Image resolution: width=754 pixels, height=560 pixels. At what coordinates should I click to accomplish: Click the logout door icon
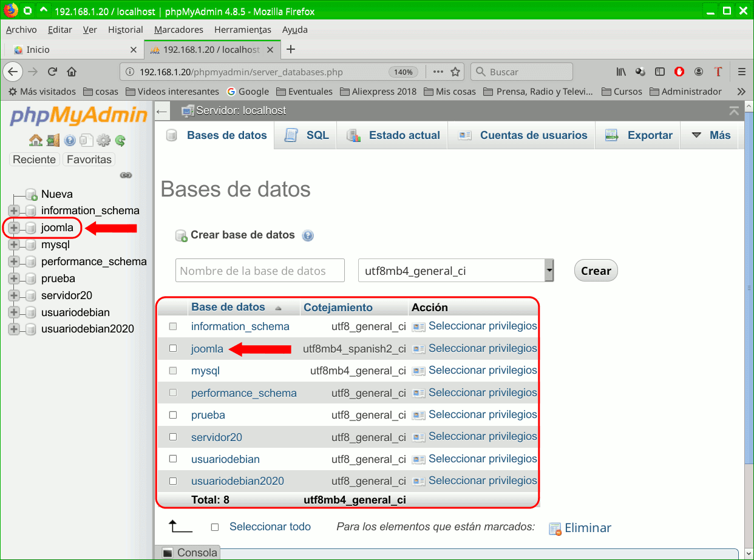pyautogui.click(x=53, y=140)
